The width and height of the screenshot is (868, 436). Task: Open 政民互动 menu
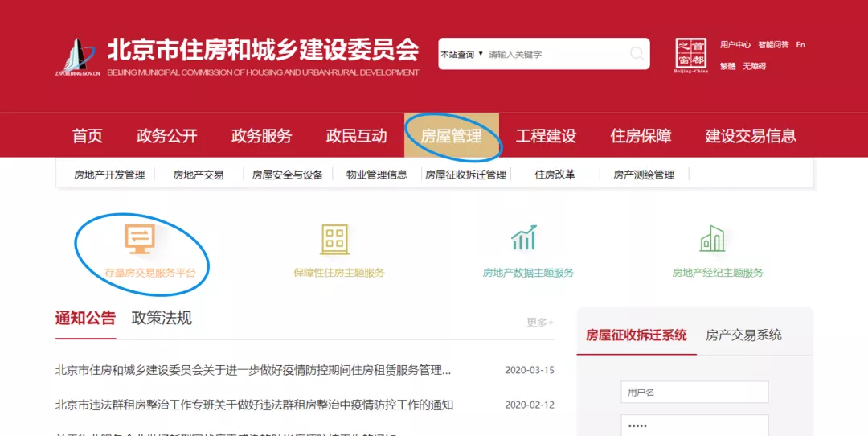[x=357, y=136]
